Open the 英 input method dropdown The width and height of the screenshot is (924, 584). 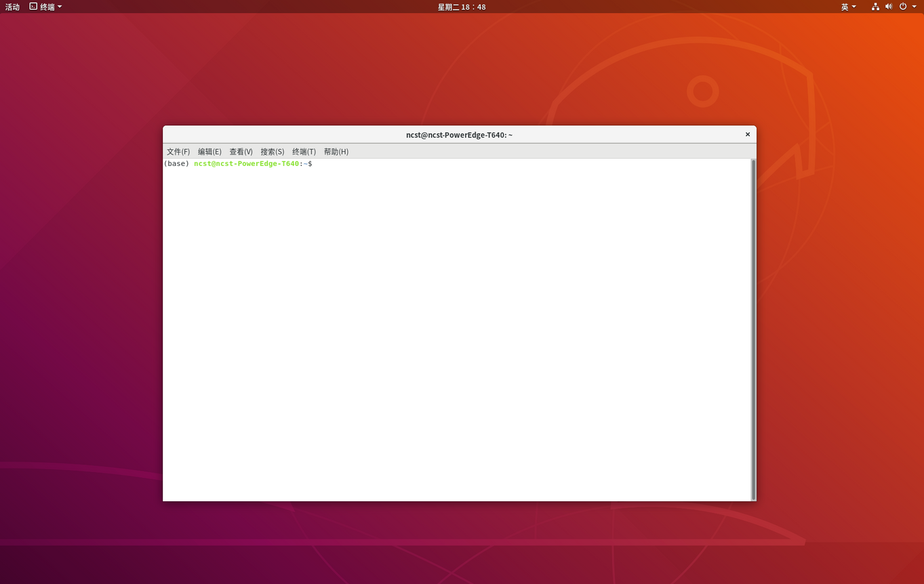849,7
